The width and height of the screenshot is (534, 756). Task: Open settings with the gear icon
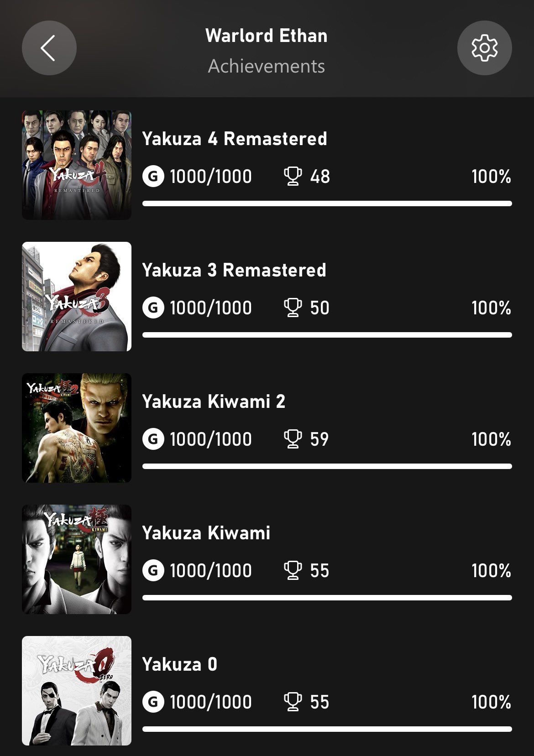point(484,48)
